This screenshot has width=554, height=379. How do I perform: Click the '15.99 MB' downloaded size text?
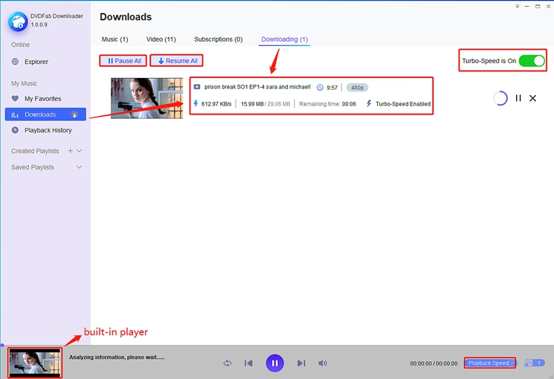pos(252,104)
